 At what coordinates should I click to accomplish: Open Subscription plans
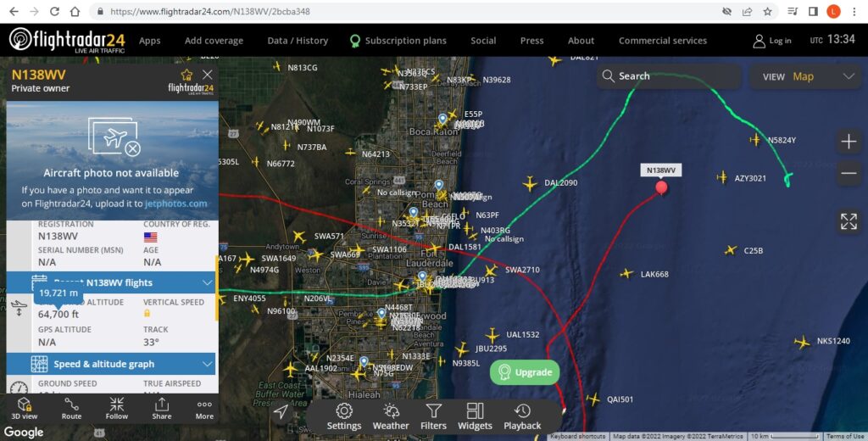point(398,41)
